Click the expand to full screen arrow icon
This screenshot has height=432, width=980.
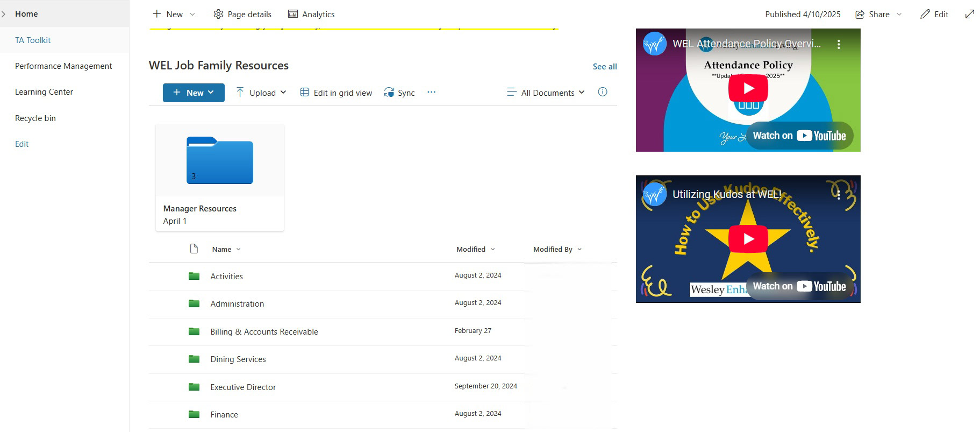coord(970,14)
